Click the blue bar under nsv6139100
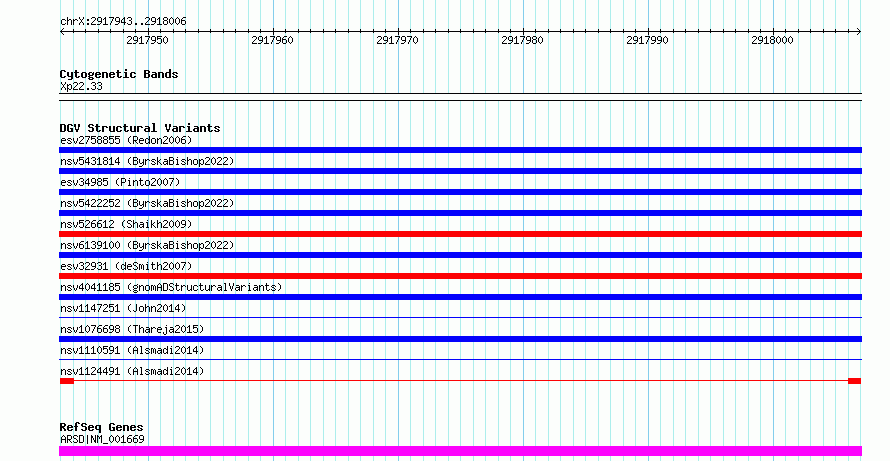Viewport: 890px width, 461px height. pos(460,255)
